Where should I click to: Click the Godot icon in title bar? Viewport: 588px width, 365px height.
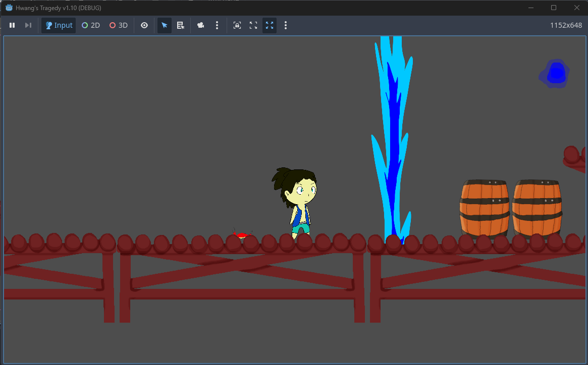click(9, 8)
